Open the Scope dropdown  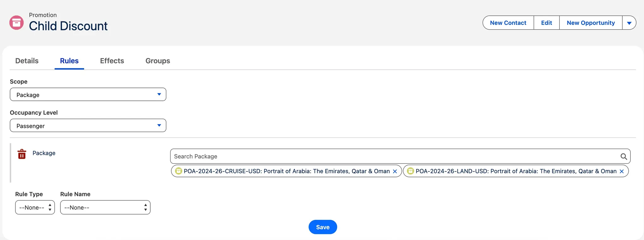click(88, 94)
